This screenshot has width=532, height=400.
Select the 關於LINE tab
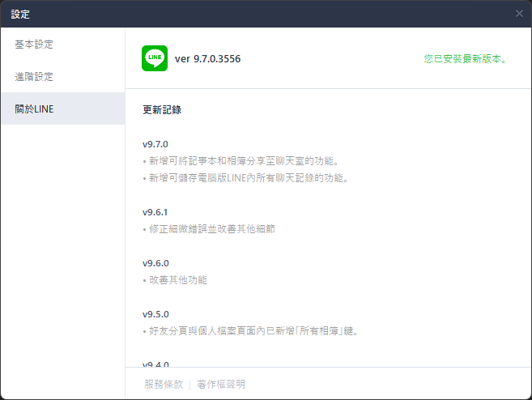coord(63,109)
